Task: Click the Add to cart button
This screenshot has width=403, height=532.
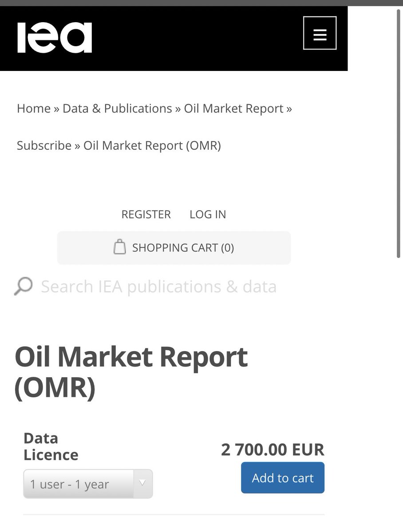Action: pos(283,477)
